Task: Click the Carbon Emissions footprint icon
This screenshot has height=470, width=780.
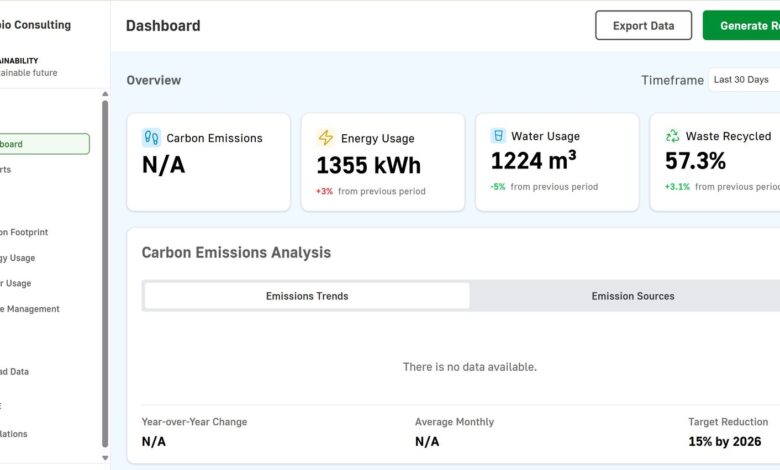Action: 151,138
